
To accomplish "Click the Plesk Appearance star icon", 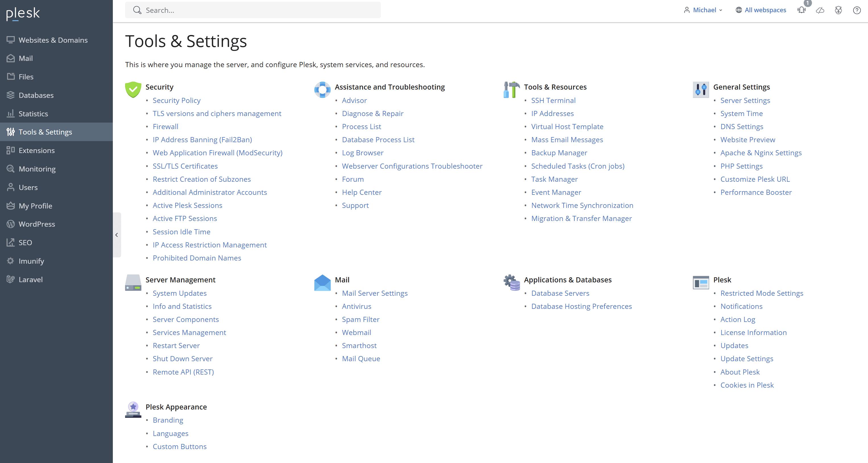I will coord(133,410).
